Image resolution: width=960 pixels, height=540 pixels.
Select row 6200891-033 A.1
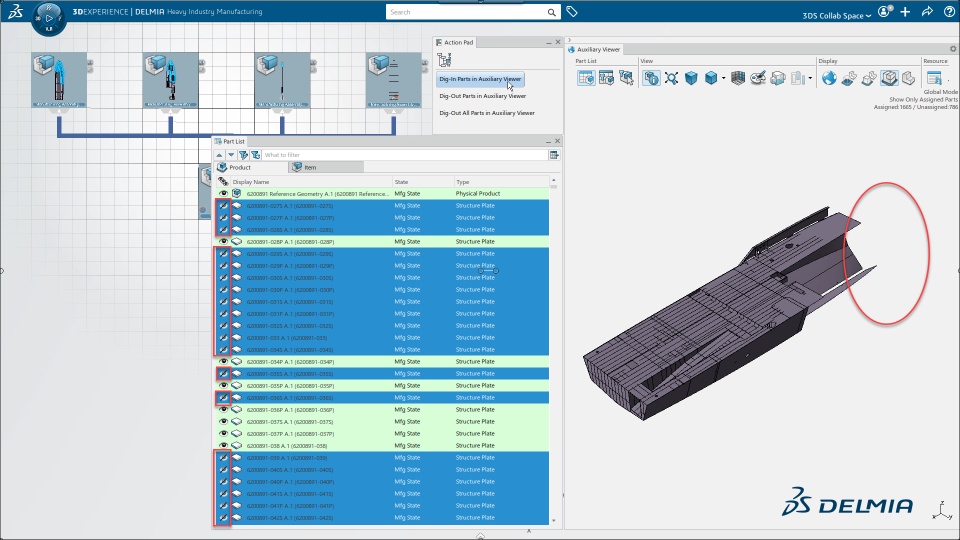[381, 337]
